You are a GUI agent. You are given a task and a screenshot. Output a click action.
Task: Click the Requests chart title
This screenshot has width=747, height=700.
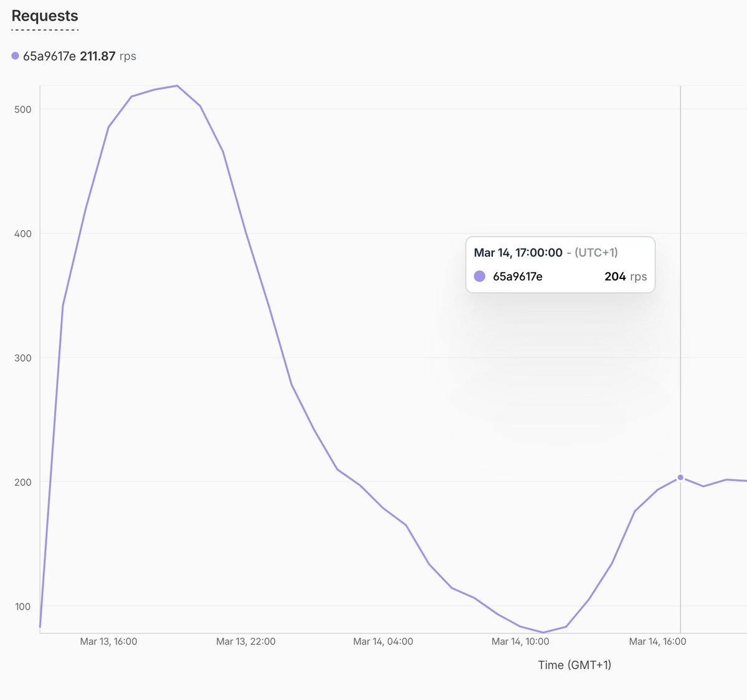click(45, 16)
